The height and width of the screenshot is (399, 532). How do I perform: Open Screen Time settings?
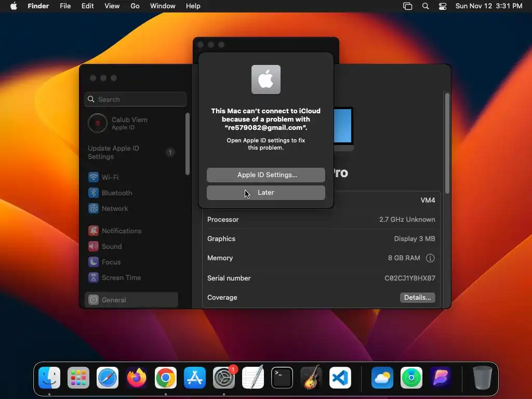point(132,277)
